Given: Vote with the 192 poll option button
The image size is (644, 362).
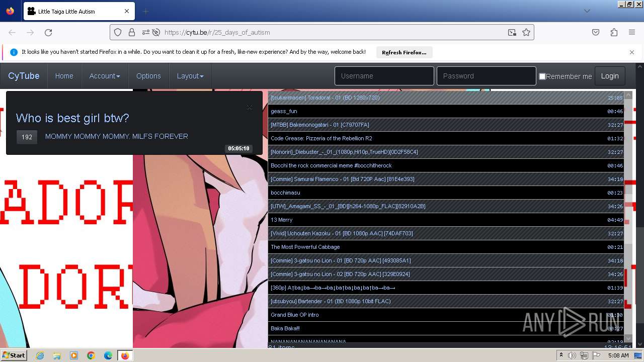Looking at the screenshot, I should click(27, 137).
